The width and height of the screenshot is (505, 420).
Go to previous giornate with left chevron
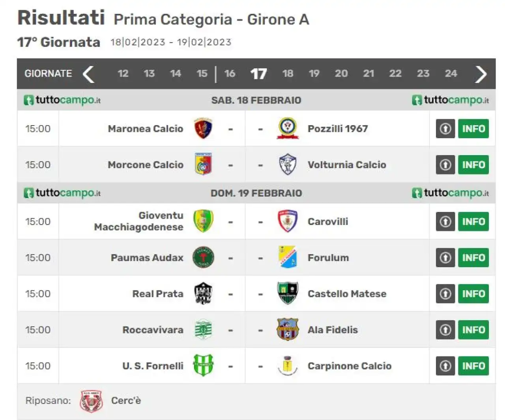[88, 74]
